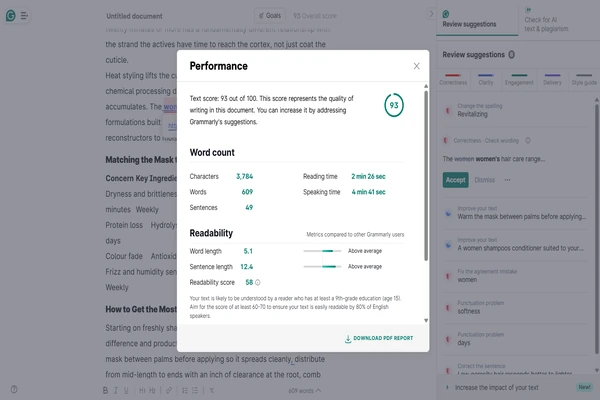600x400 pixels.
Task: Click the Grammarly logo icon
Action: point(10,16)
